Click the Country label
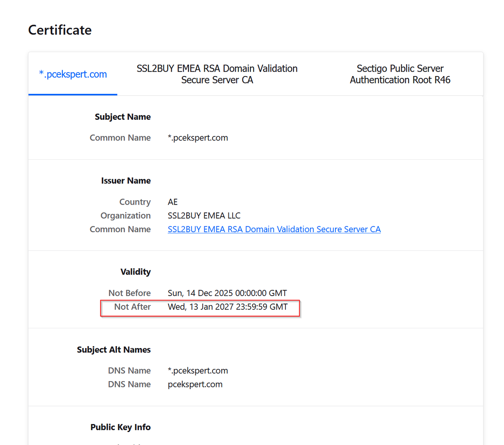This screenshot has width=504, height=445. 135,202
